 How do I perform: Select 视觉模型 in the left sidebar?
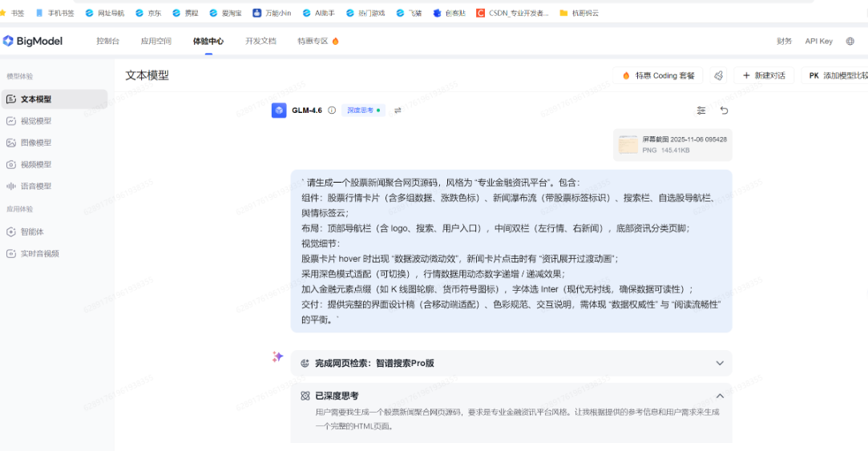pos(35,121)
